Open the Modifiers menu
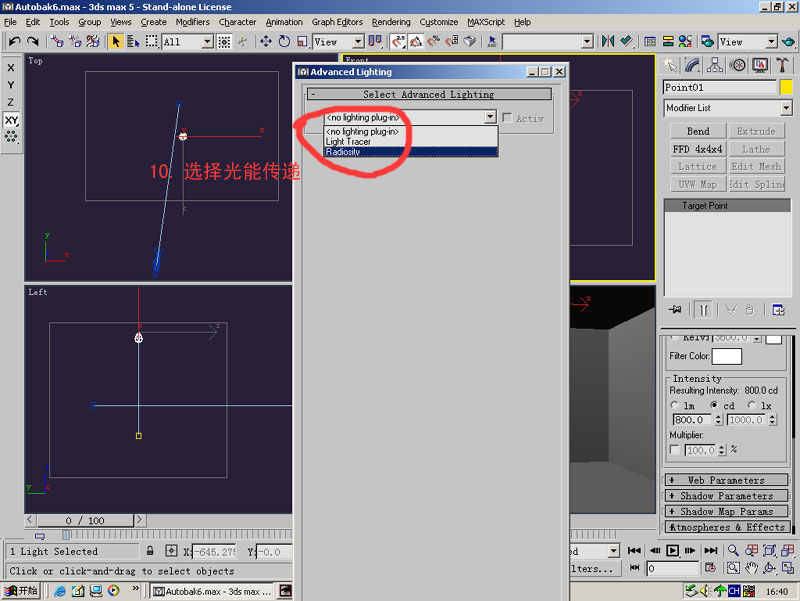The image size is (800, 601). 192,22
